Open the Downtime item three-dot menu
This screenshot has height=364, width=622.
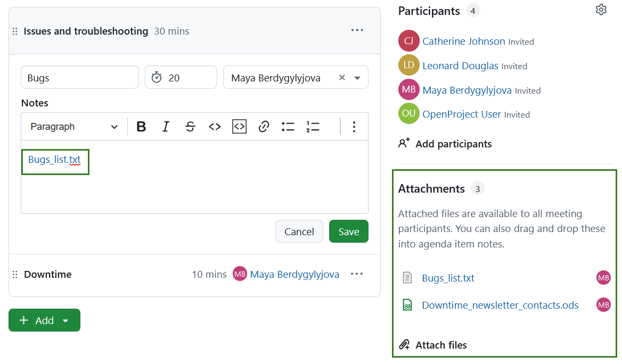click(x=357, y=274)
